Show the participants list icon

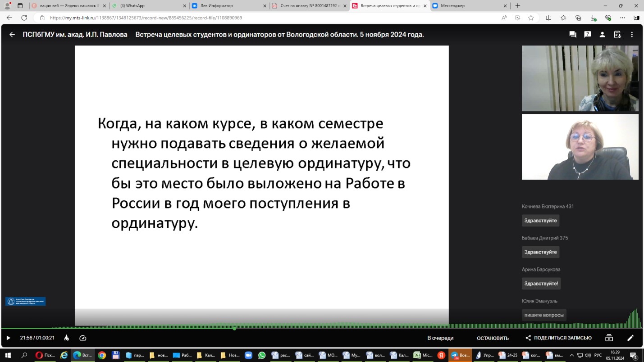tap(602, 35)
